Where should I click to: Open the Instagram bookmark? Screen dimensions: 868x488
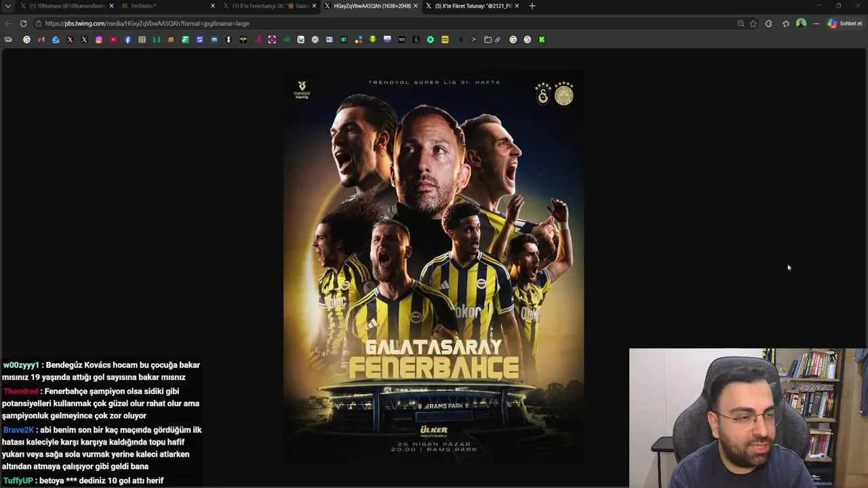(99, 39)
